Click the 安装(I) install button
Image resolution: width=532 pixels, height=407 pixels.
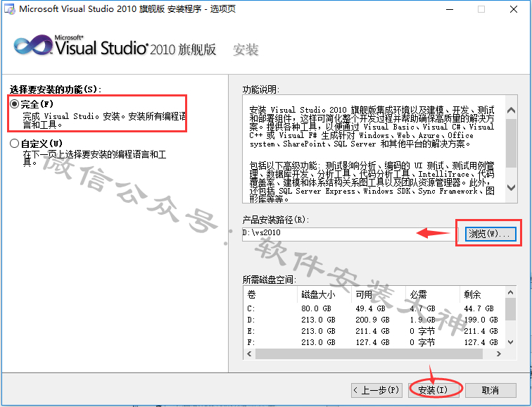[x=433, y=390]
